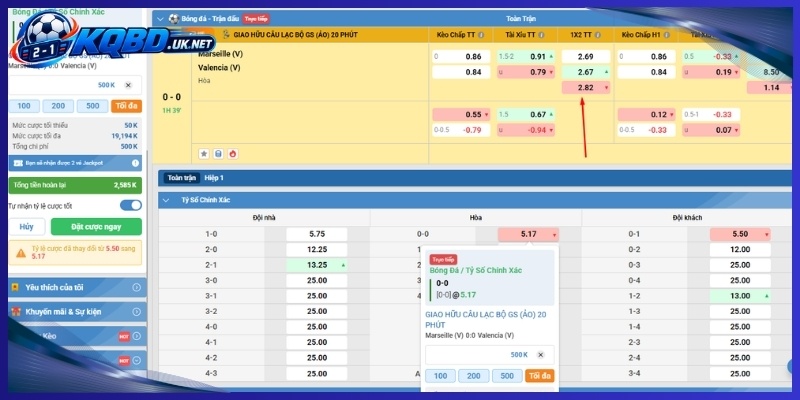Select correct score 0-1 odds 5.50

[740, 235]
